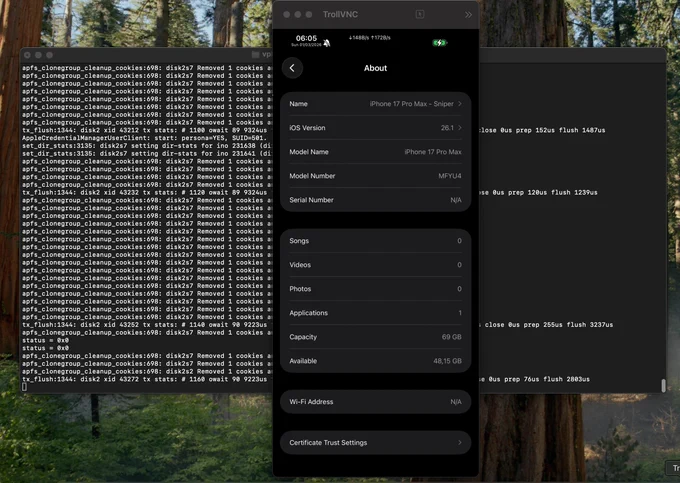
Task: Click the Terminal line with ino 231638
Action: click(147, 146)
